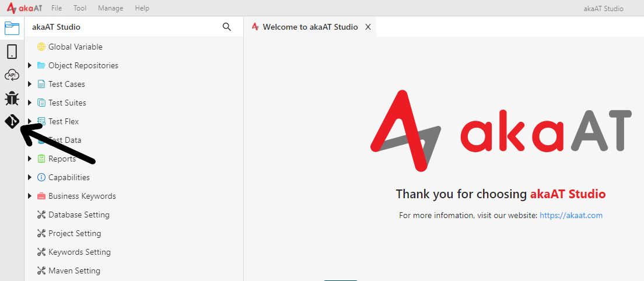
Task: Open the Help menu
Action: [x=142, y=8]
